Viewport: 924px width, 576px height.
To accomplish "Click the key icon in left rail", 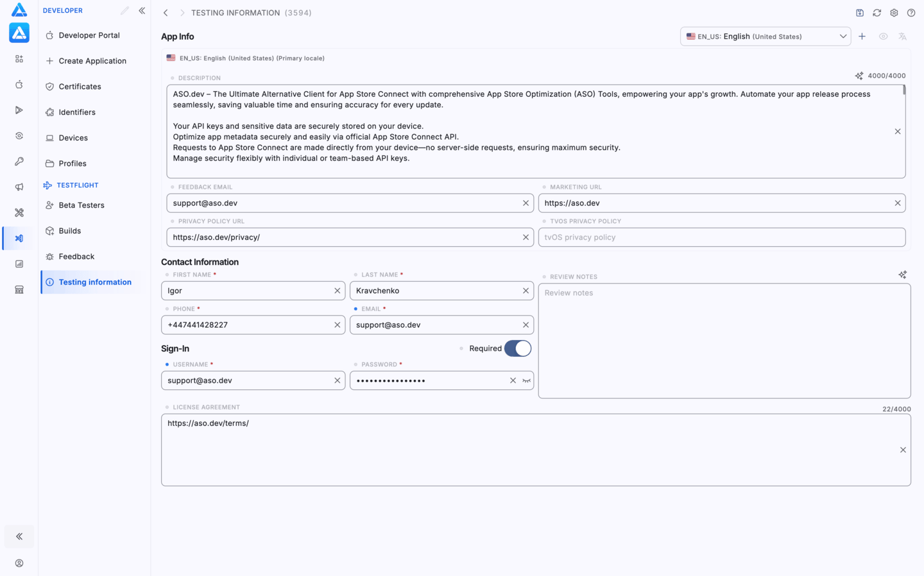I will click(19, 162).
